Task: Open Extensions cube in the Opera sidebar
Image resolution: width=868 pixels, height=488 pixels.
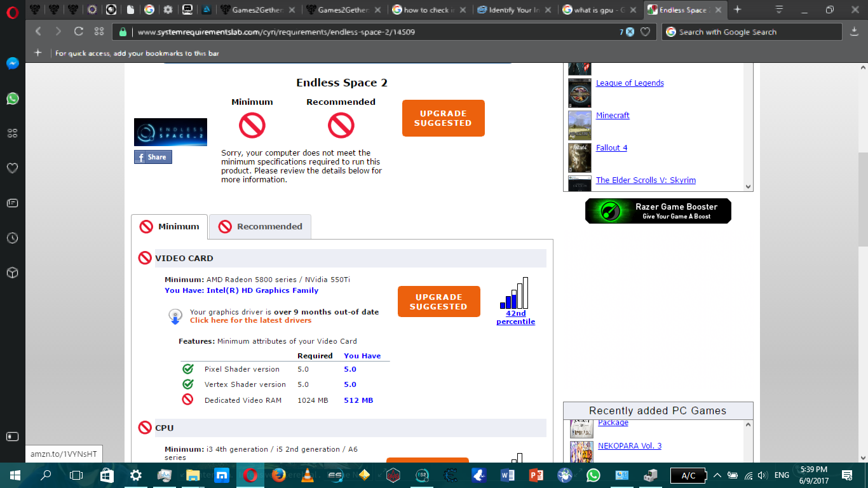Action: click(x=12, y=273)
